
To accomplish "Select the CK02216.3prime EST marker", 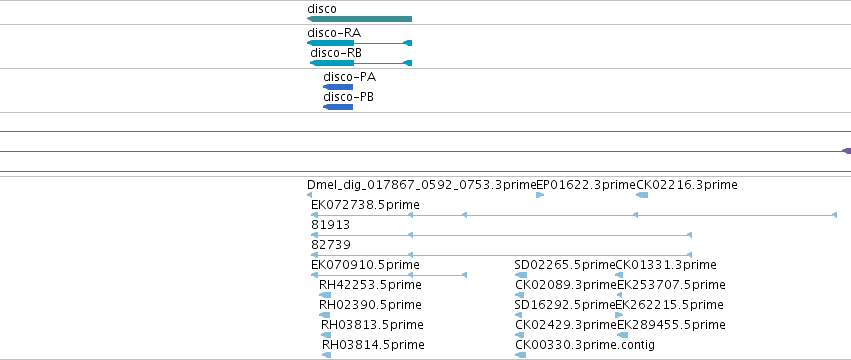I will pyautogui.click(x=642, y=195).
